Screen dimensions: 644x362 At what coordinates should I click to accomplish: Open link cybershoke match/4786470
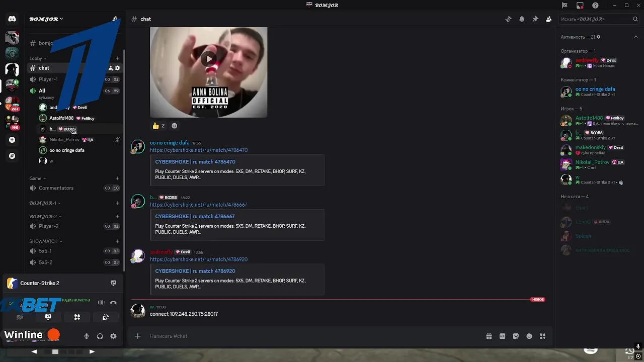(199, 150)
